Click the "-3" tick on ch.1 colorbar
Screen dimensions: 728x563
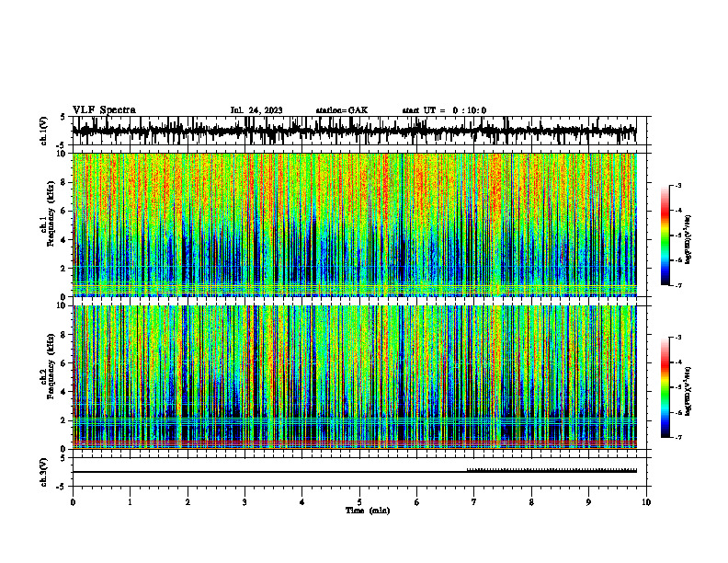coord(678,185)
